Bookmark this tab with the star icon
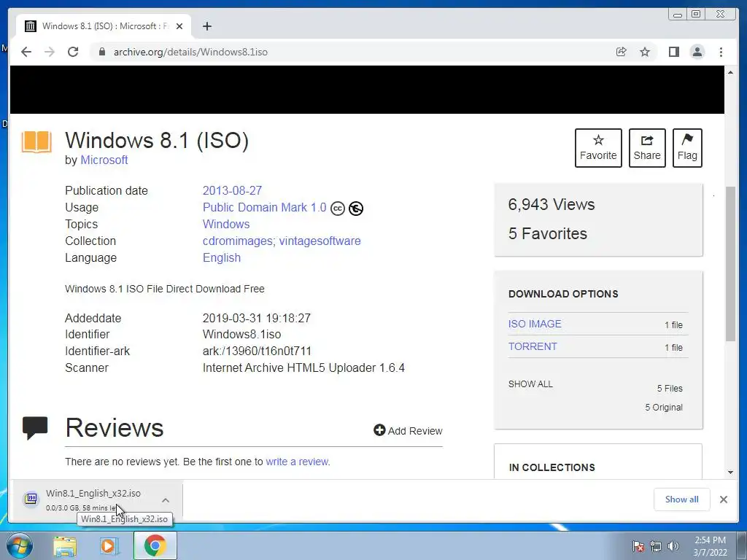Viewport: 747px width, 560px height. (645, 52)
